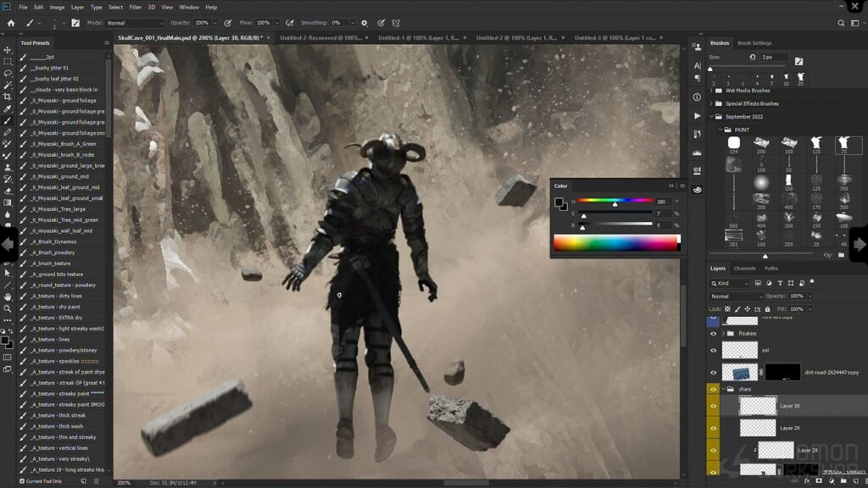The width and height of the screenshot is (868, 488).
Task: Toggle the Current Tool Only checkbox
Action: 22,481
